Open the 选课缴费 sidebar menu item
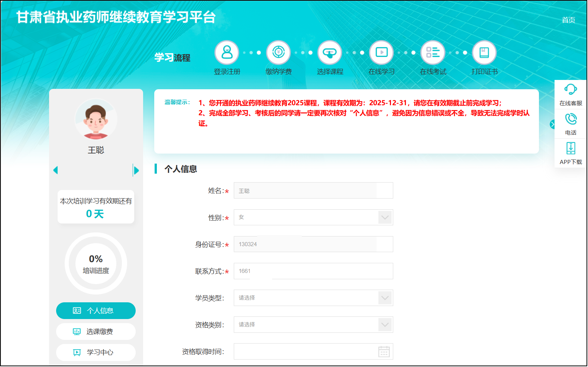Screen dimensions: 588x367 coord(96,331)
